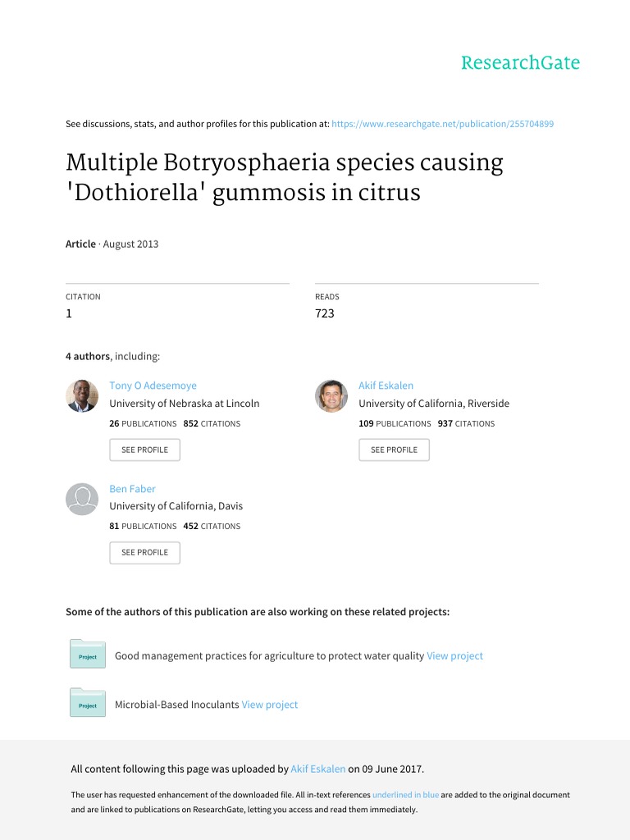Click Ben Faber's placeholder avatar icon

click(82, 499)
